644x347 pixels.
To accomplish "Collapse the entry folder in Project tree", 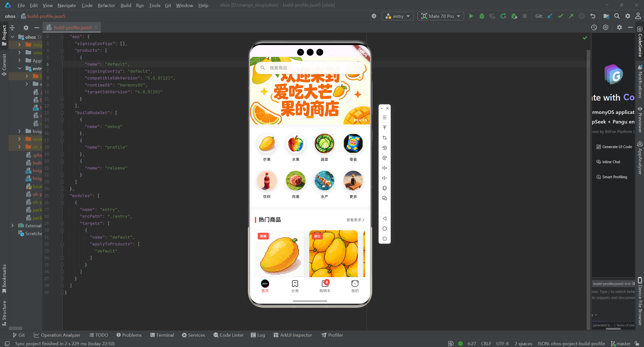I will (20, 68).
